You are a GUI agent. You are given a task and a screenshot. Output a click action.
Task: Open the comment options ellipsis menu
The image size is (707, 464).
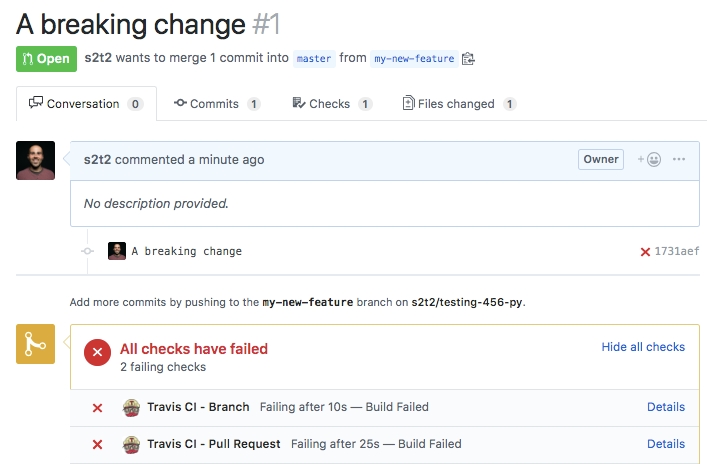point(679,159)
